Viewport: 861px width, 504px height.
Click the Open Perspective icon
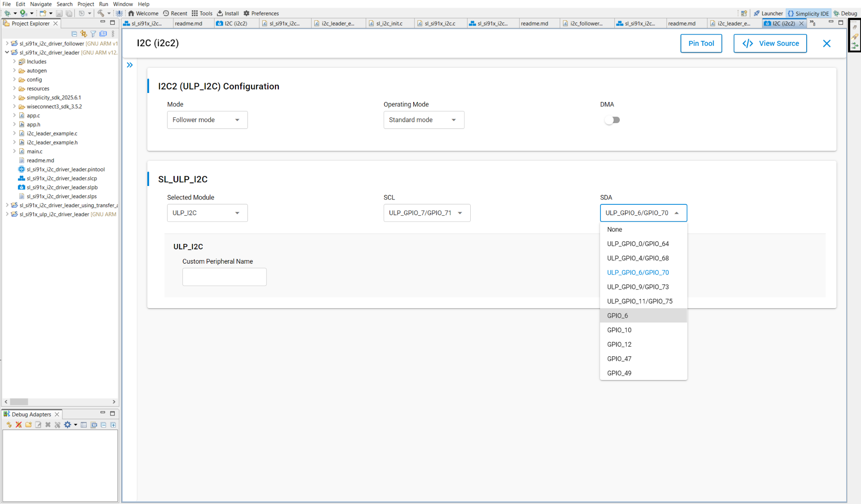[744, 13]
